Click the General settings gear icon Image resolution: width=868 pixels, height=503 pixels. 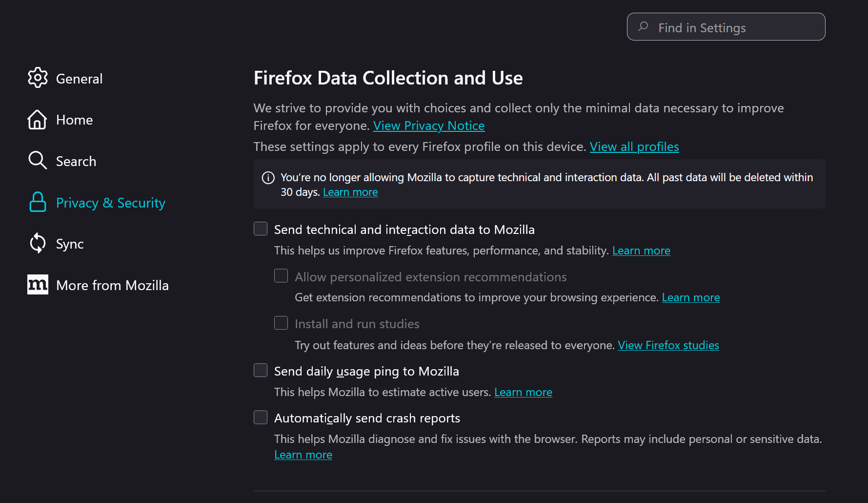point(37,78)
